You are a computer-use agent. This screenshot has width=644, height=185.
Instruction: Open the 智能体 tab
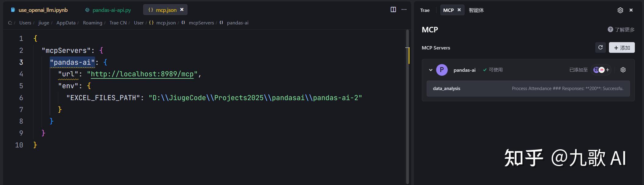pyautogui.click(x=476, y=10)
